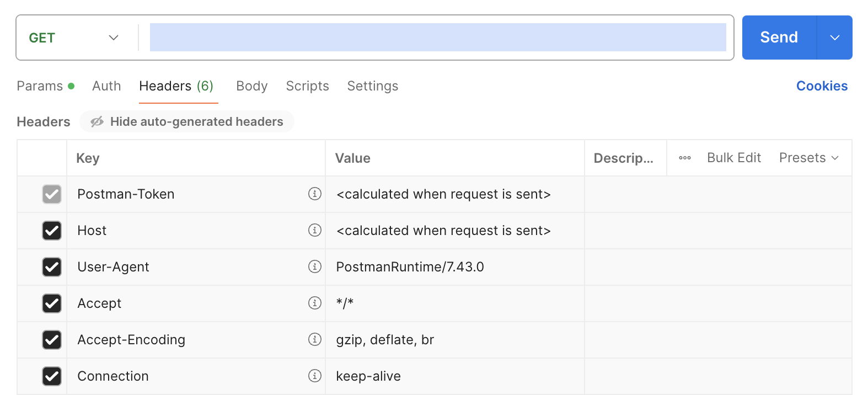Viewport: 868px width, 395px height.
Task: Hide auto-generated headers via eye icon
Action: click(x=98, y=121)
